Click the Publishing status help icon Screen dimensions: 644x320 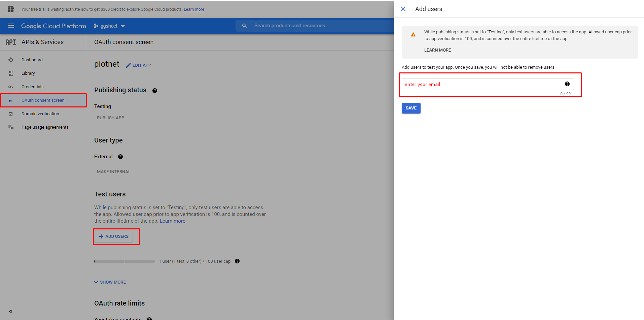point(154,90)
